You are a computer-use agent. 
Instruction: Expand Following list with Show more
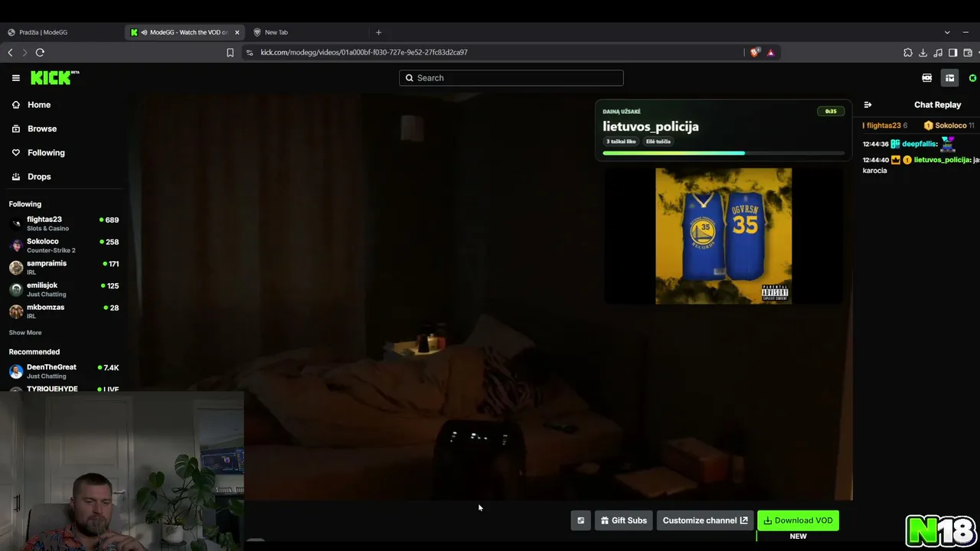click(x=25, y=333)
